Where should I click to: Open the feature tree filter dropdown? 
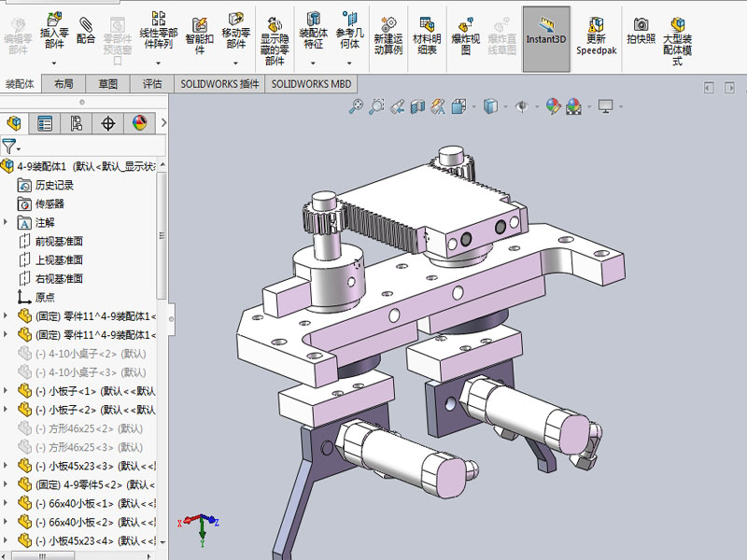tap(11, 146)
